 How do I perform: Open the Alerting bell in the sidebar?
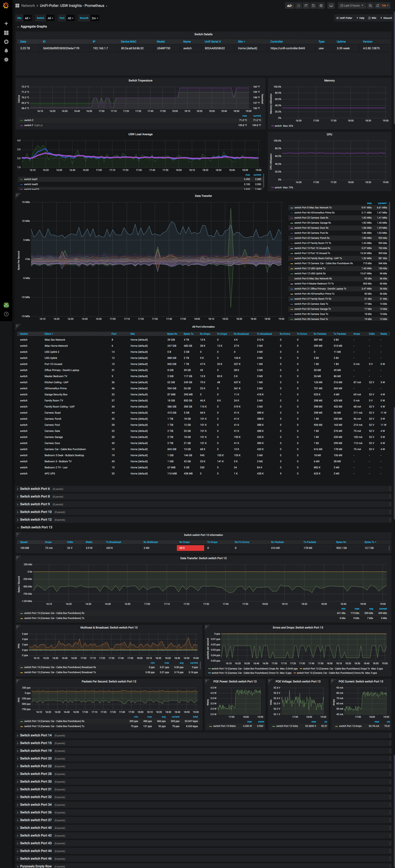[6, 50]
